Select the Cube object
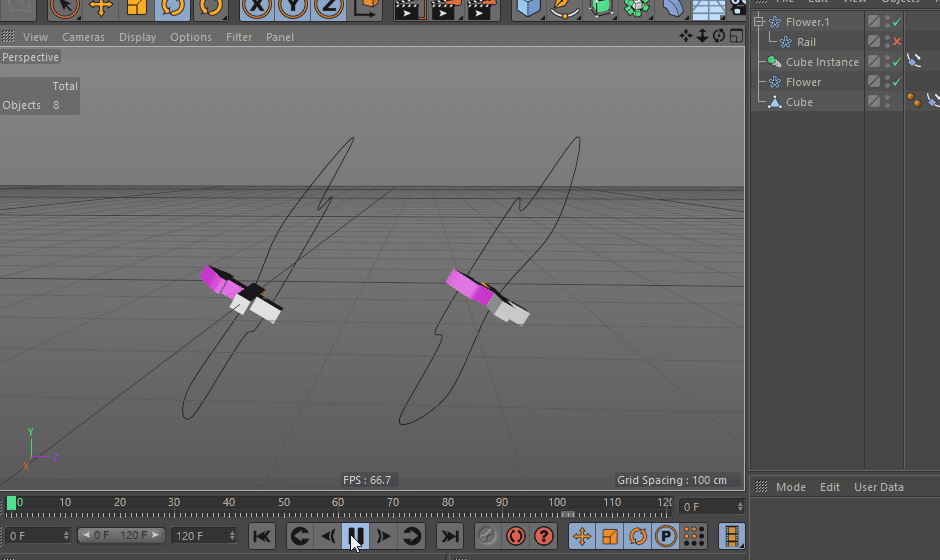This screenshot has height=560, width=940. click(x=799, y=102)
